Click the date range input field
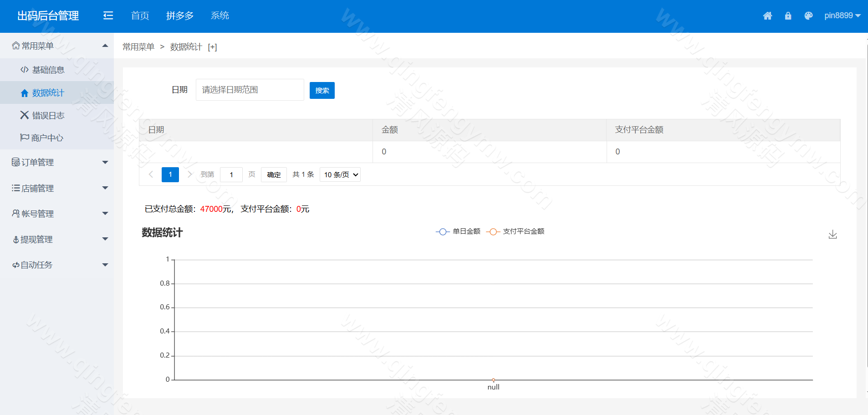 (250, 90)
